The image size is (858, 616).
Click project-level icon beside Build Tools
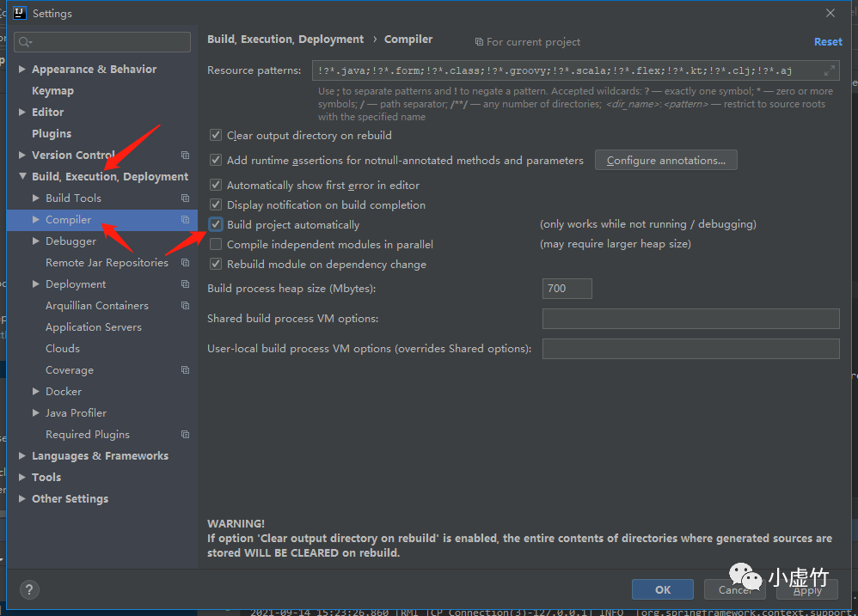tap(186, 198)
